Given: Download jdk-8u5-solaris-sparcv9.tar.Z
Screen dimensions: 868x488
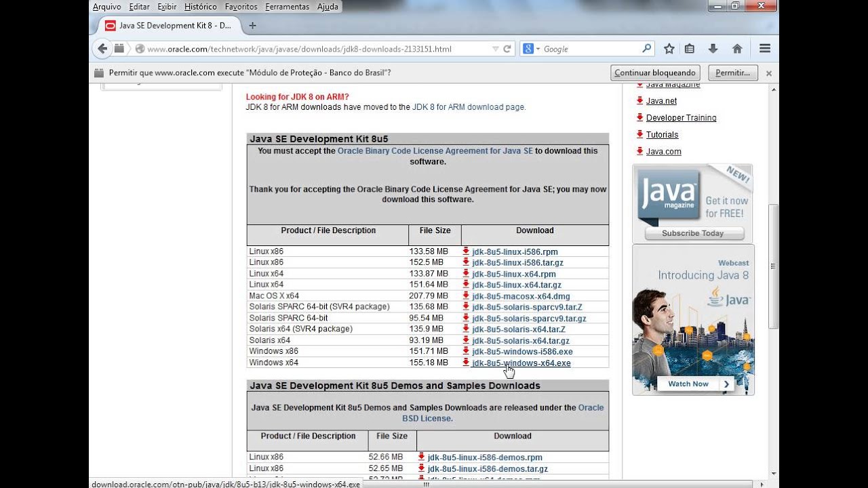Looking at the screenshot, I should pyautogui.click(x=527, y=308).
